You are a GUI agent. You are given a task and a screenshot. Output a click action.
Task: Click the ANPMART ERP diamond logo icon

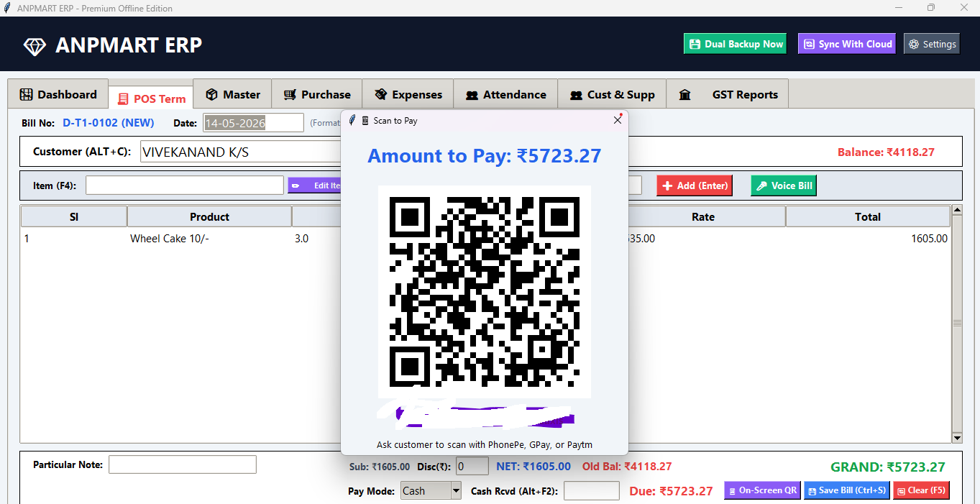[x=35, y=46]
